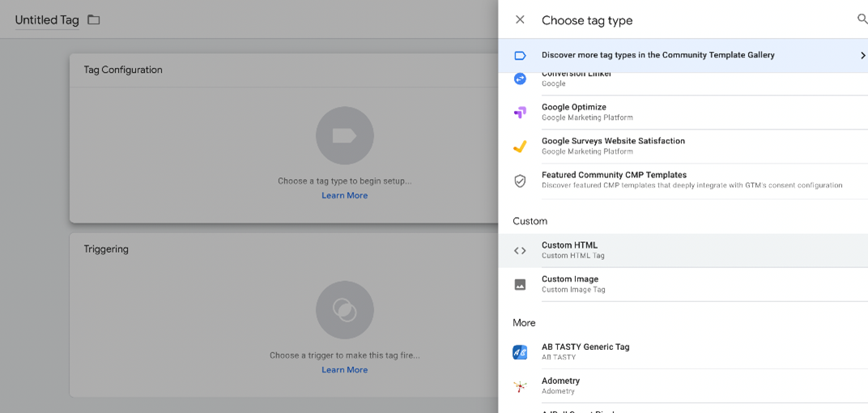
Task: Open Learn More link under Triggering
Action: coord(344,370)
